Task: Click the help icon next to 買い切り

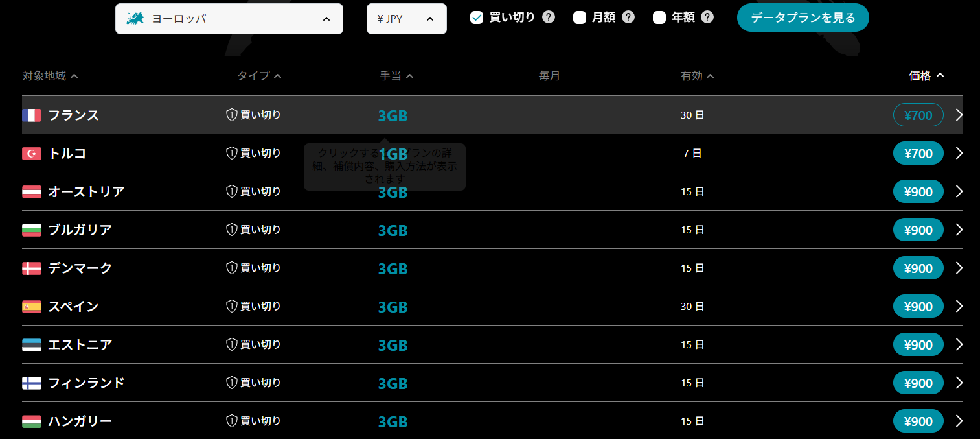Action: point(549,18)
